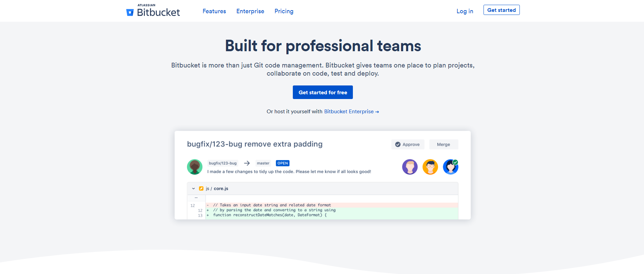Click the purple reviewer avatar
This screenshot has height=274, width=644.
(x=410, y=167)
